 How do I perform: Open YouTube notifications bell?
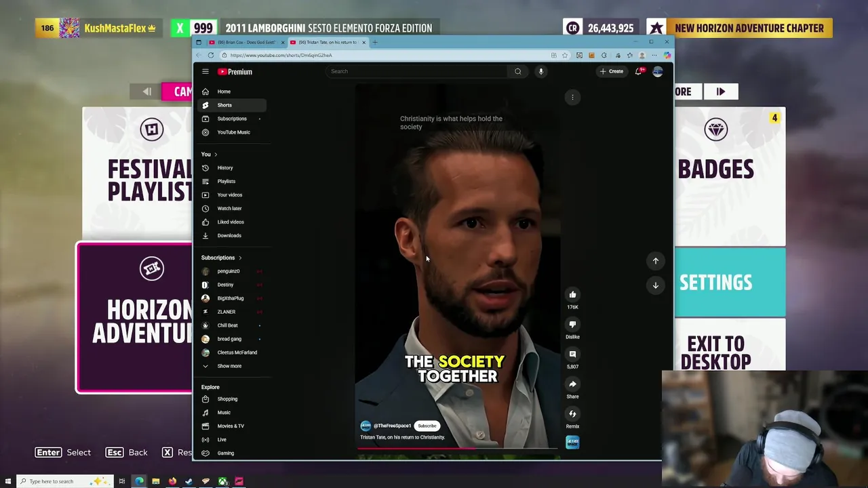(x=639, y=71)
